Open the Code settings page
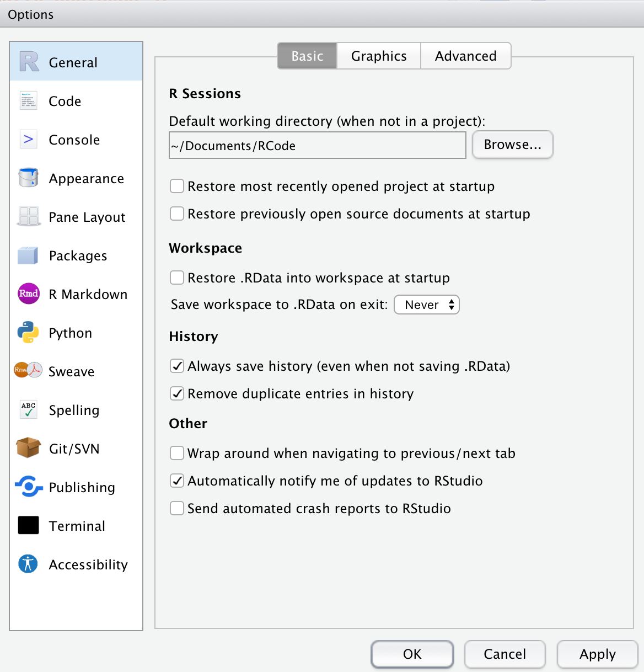The height and width of the screenshot is (672, 644). [28, 101]
